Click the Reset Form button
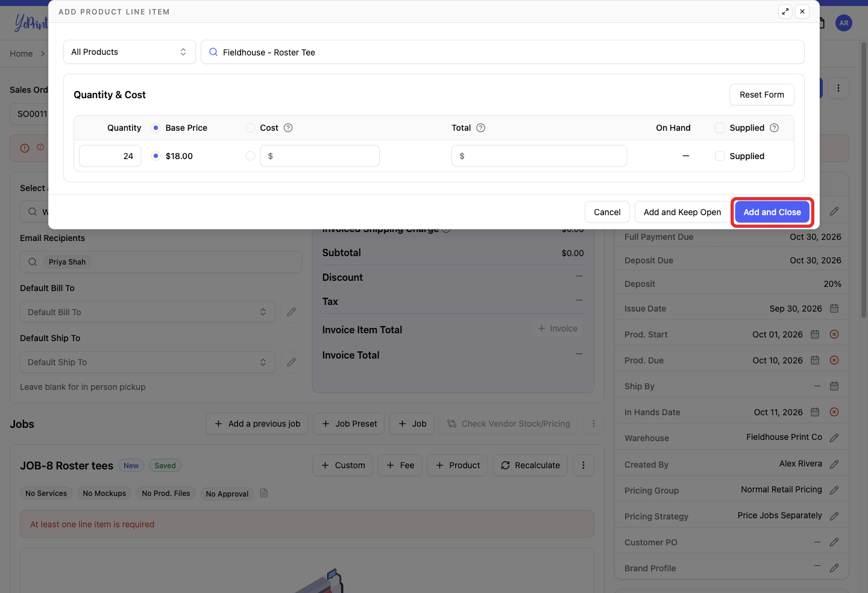The height and width of the screenshot is (593, 868). coord(762,95)
